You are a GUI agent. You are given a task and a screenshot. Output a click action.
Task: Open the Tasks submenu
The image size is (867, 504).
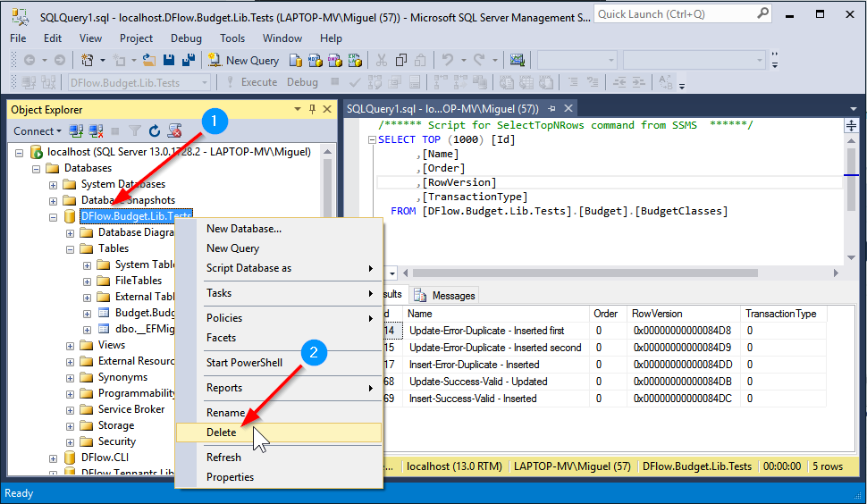pyautogui.click(x=279, y=293)
